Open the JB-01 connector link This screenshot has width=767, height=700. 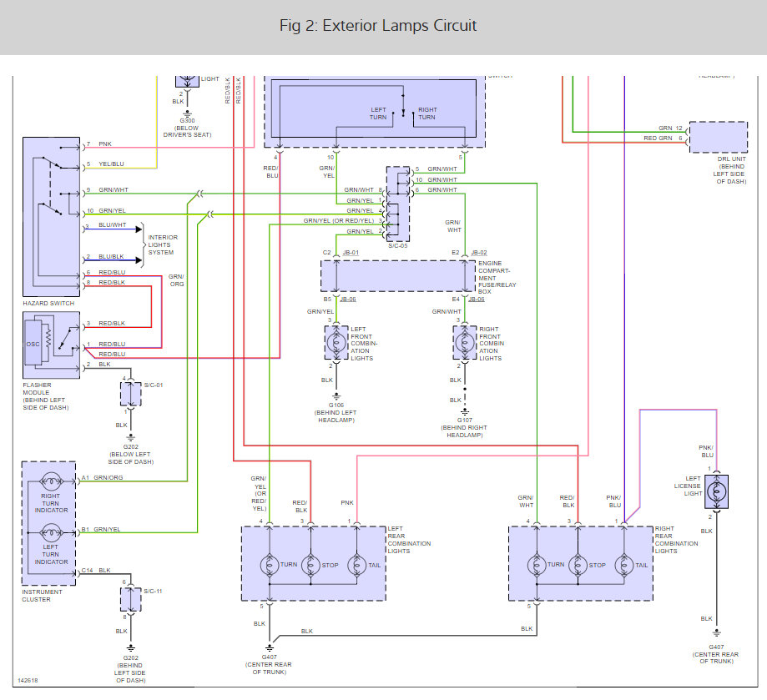pos(351,253)
